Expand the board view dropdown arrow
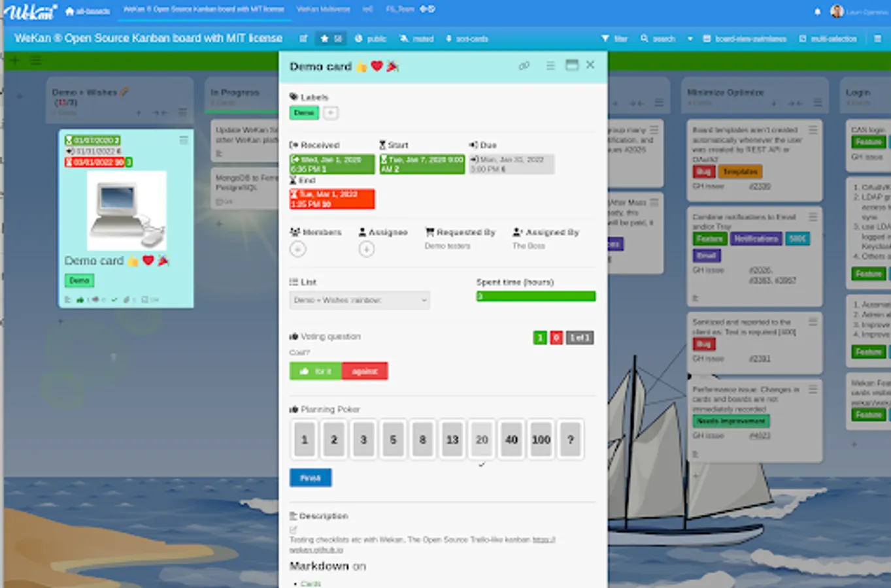The width and height of the screenshot is (891, 588). pyautogui.click(x=690, y=39)
